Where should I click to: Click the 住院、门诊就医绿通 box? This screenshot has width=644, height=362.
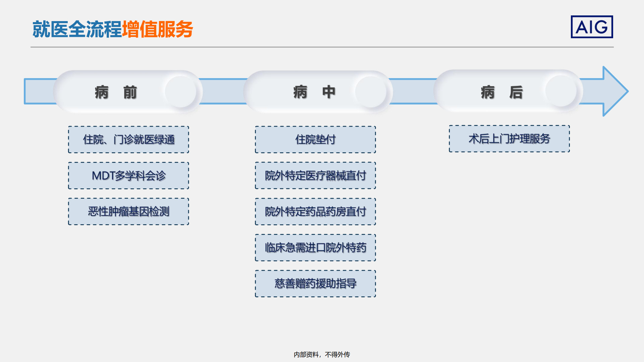pyautogui.click(x=128, y=139)
